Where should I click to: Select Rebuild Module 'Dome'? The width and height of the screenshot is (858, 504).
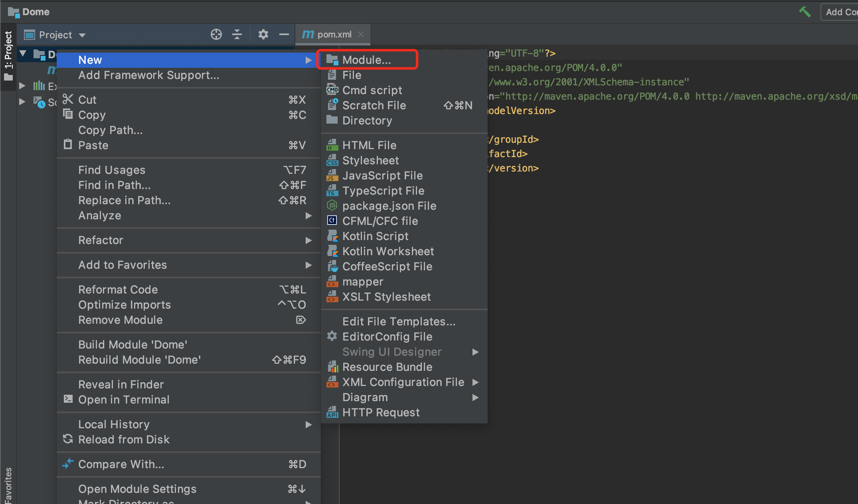coord(189,360)
